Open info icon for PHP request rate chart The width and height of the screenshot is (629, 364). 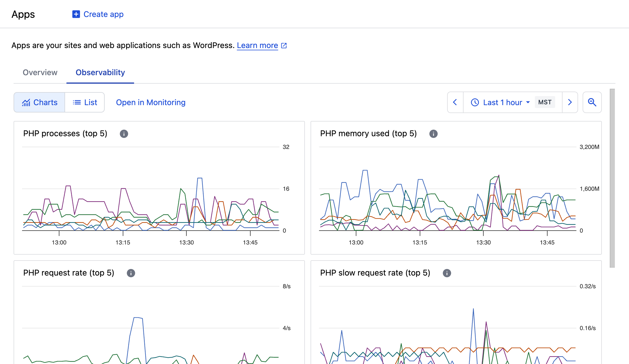(x=131, y=273)
